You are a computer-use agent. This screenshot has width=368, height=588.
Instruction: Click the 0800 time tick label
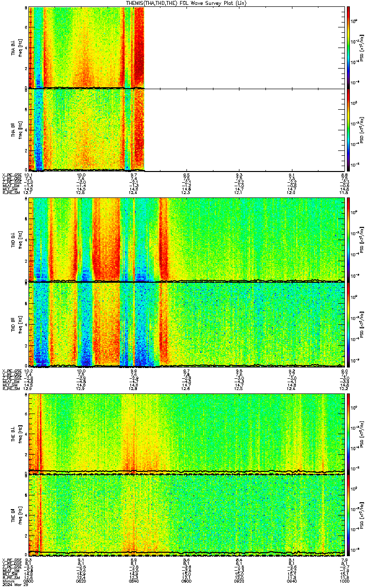pos(28,581)
